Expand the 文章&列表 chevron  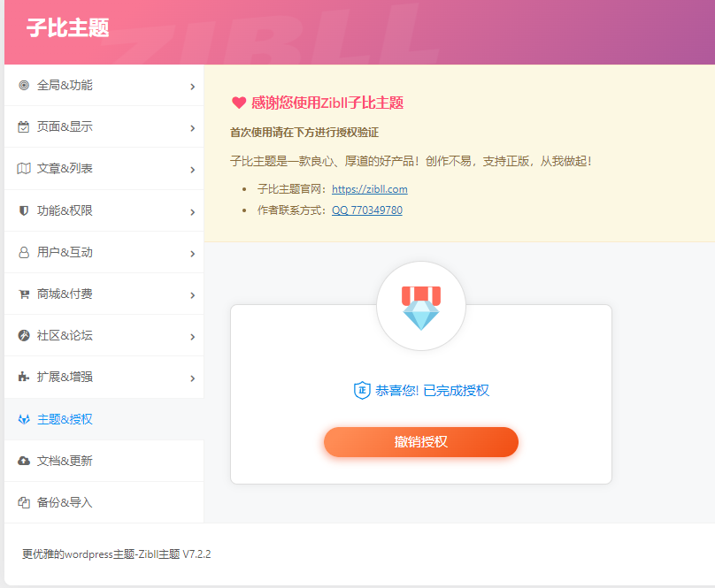pos(193,170)
